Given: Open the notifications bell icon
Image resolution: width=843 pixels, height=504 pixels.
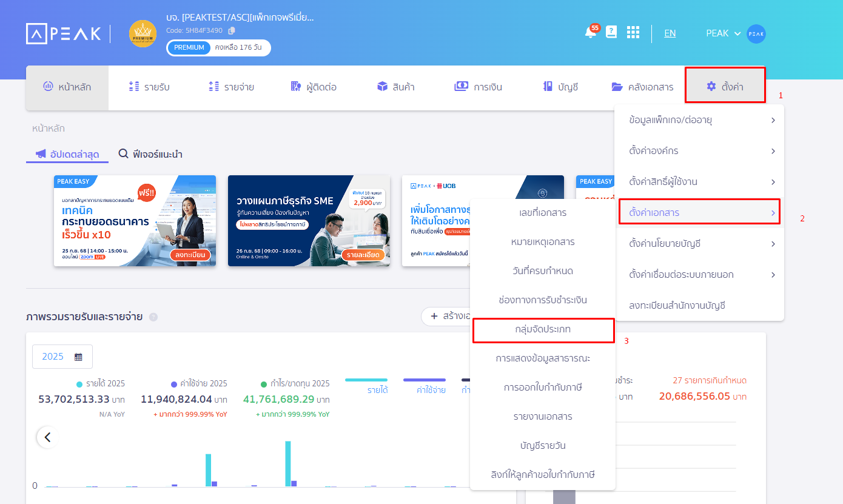Looking at the screenshot, I should 590,33.
